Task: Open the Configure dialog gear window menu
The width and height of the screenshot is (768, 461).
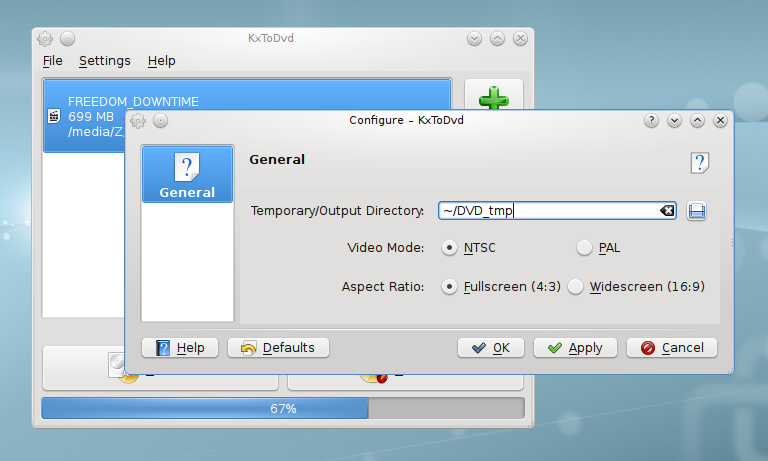Action: (138, 121)
